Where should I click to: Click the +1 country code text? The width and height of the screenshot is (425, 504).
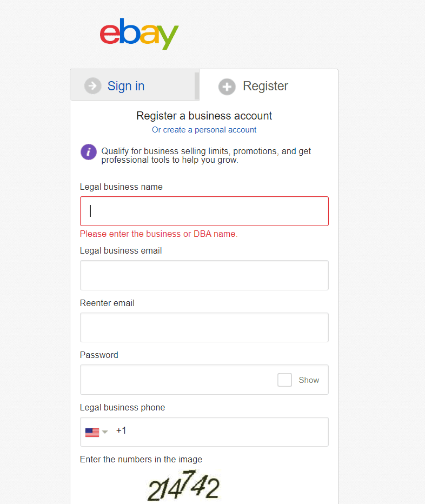click(x=121, y=430)
